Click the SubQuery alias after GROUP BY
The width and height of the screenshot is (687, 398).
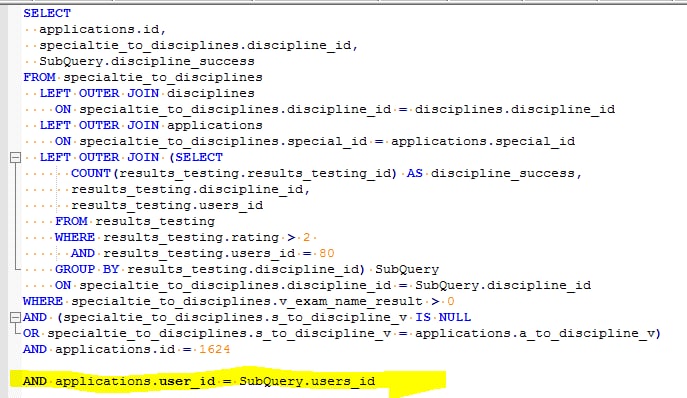point(407,269)
